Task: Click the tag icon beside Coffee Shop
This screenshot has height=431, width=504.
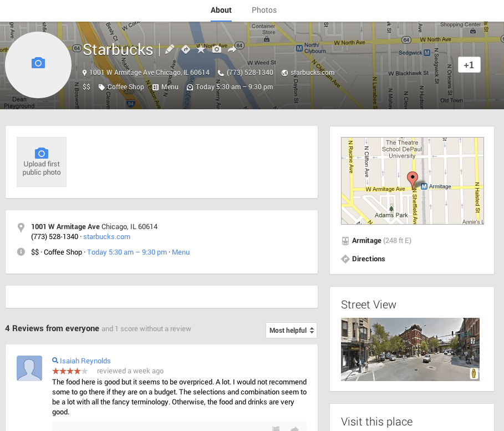Action: tap(101, 87)
